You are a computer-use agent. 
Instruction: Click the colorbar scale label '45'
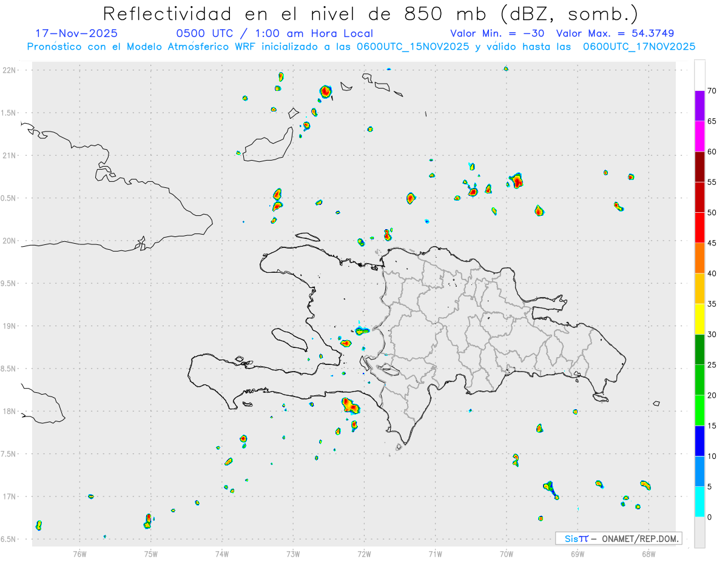[713, 243]
